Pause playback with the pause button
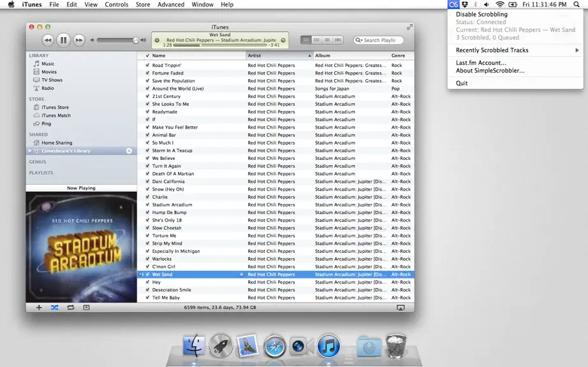Image resolution: width=588 pixels, height=367 pixels. [x=63, y=40]
